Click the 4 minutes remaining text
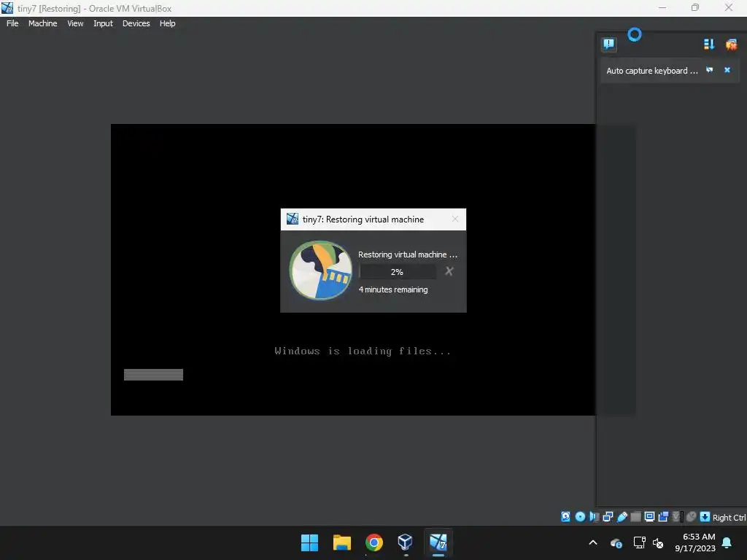The image size is (747, 560). pos(393,289)
